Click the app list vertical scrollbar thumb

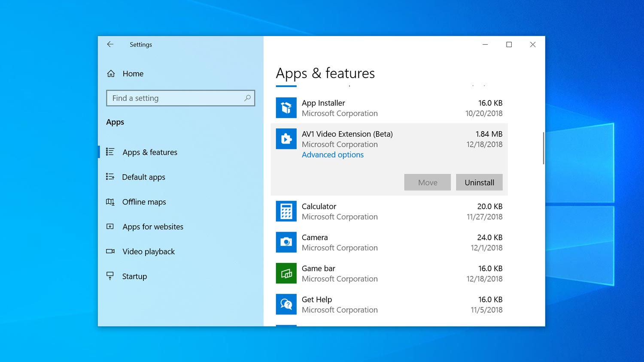(x=544, y=148)
